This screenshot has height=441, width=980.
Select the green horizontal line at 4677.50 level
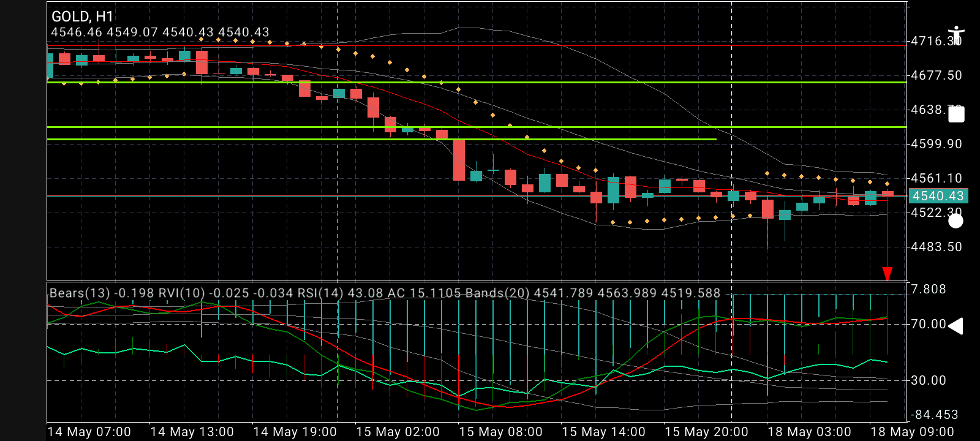[477, 82]
